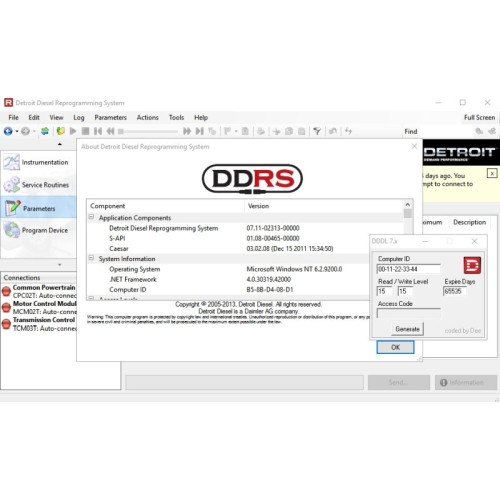Click the Computer ID field in DDDL window
Image resolution: width=500 pixels, height=500 pixels.
click(408, 269)
